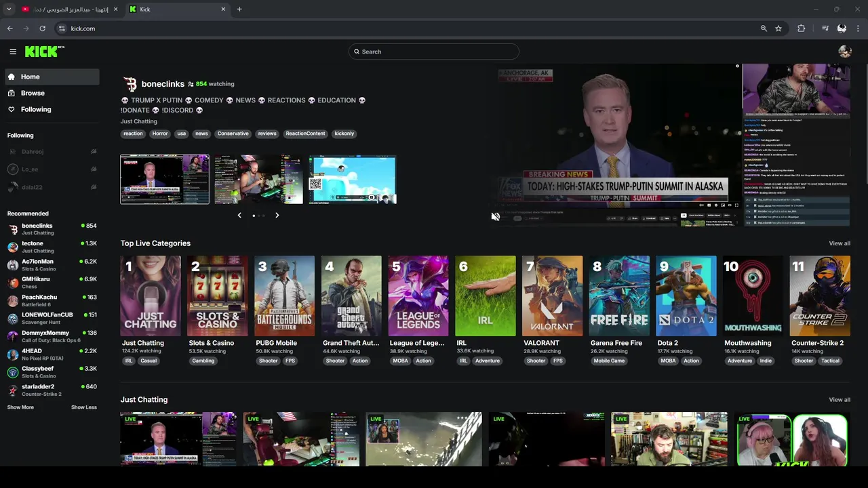Screen dimensions: 868x488
Task: Open Dota 2 category card
Action: (686, 296)
